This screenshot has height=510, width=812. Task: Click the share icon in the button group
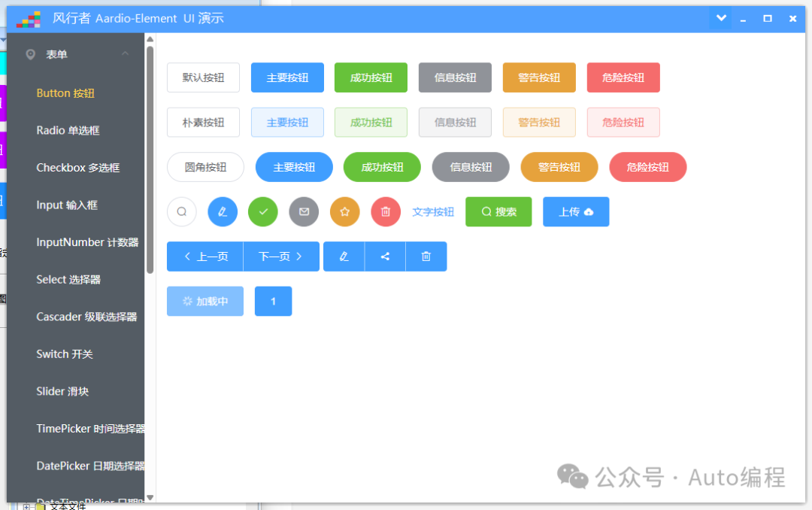tap(385, 256)
